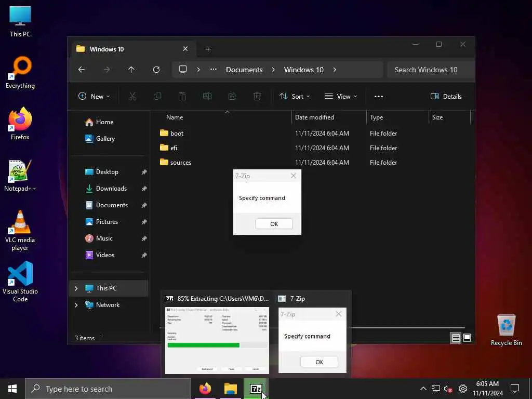The image size is (532, 399).
Task: Go up one folder level
Action: click(131, 70)
